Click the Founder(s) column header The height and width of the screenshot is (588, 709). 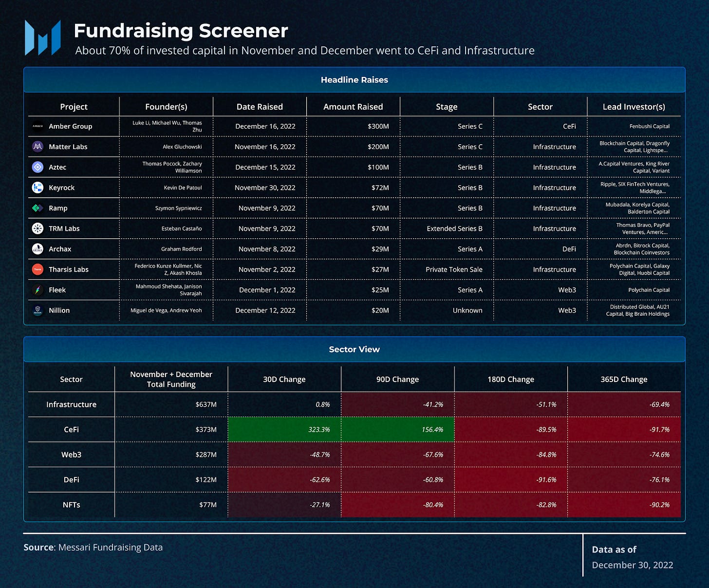pos(166,107)
